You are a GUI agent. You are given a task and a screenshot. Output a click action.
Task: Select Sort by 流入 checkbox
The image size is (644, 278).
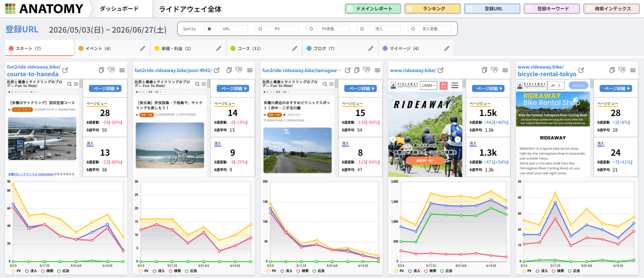pyautogui.click(x=362, y=29)
